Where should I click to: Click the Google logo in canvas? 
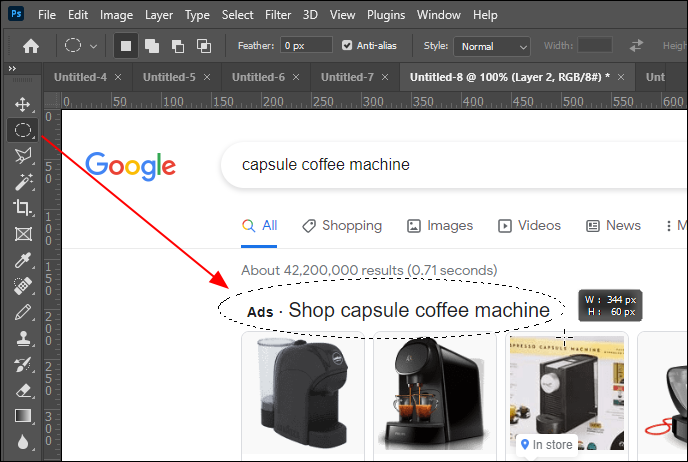(130, 166)
